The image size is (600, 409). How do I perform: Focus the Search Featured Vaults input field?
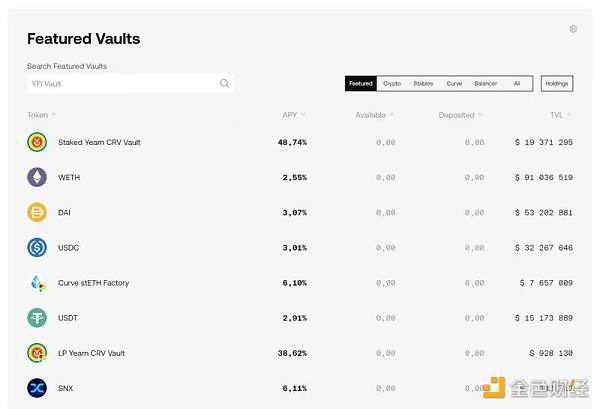tap(120, 84)
